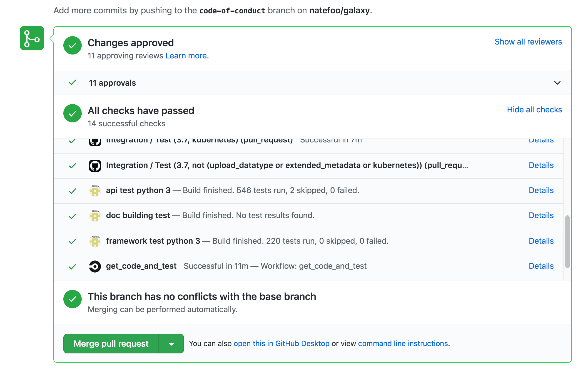Click Galaxy icon next to framework test python 3

(x=95, y=241)
